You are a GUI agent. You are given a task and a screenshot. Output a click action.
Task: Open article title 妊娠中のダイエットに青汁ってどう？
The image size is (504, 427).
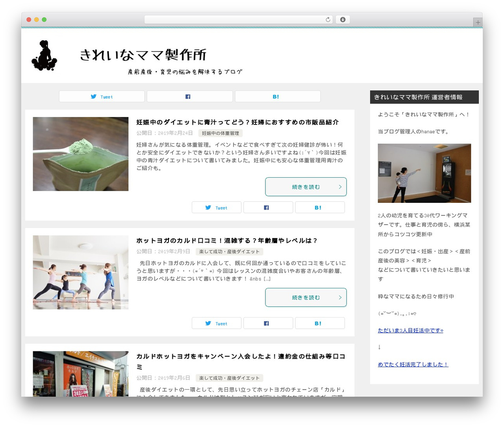coord(237,122)
